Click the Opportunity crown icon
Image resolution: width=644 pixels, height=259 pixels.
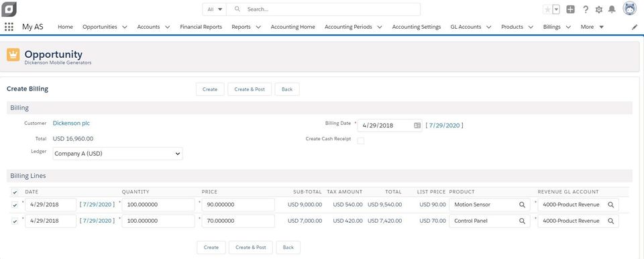click(13, 54)
